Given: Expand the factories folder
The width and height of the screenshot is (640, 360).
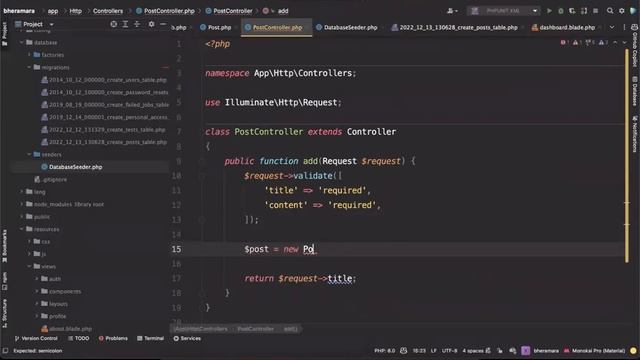Looking at the screenshot, I should coord(29,55).
